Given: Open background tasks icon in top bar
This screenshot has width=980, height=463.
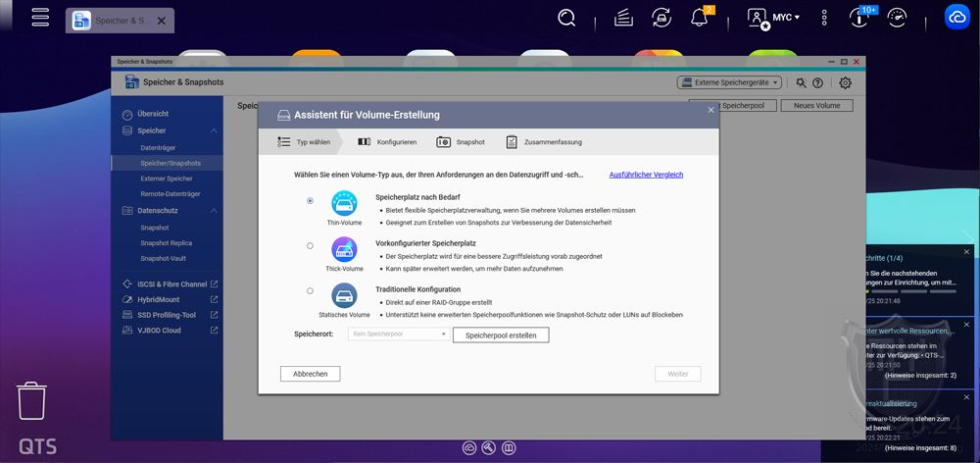Looking at the screenshot, I should [x=623, y=18].
